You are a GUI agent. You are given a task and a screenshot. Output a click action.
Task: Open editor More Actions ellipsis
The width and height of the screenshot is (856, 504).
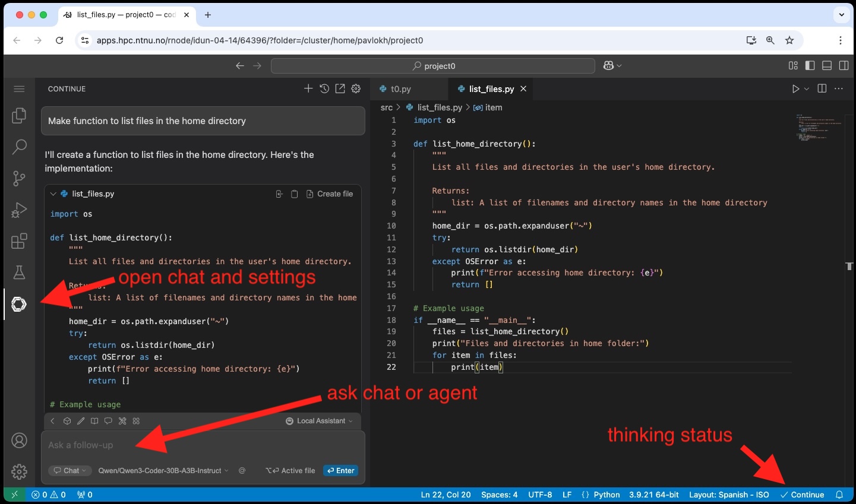(839, 88)
